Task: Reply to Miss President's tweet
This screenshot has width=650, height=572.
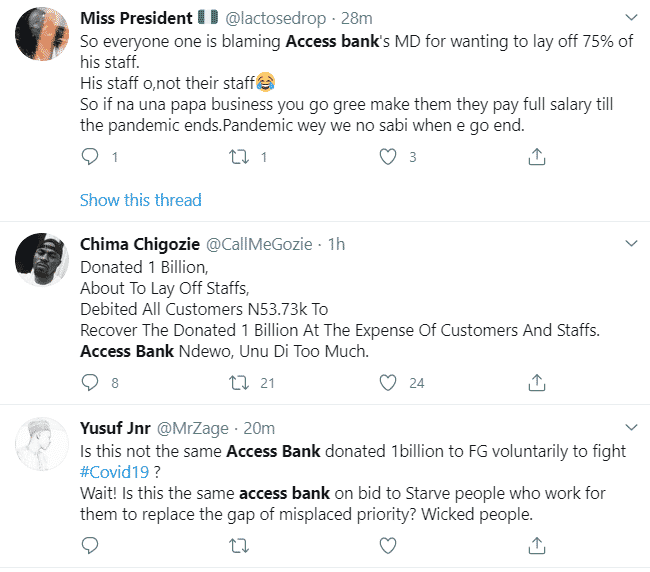Action: (90, 157)
